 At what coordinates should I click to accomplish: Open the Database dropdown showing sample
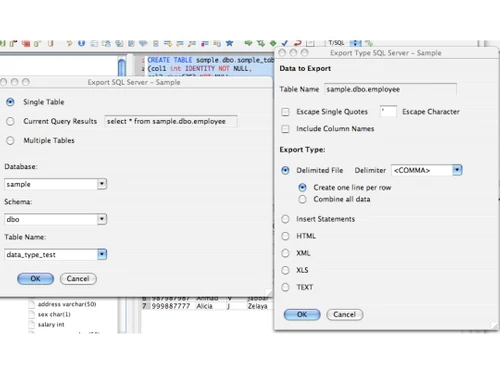102,184
